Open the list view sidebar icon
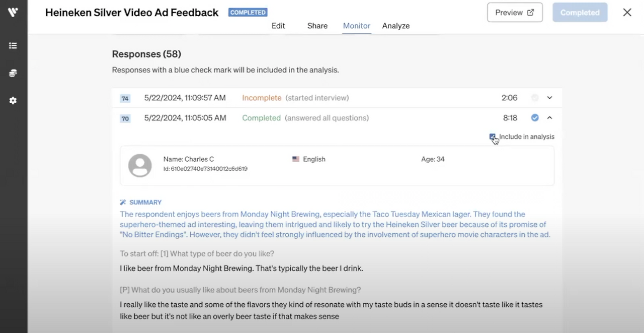Viewport: 644px width, 333px height. click(13, 46)
